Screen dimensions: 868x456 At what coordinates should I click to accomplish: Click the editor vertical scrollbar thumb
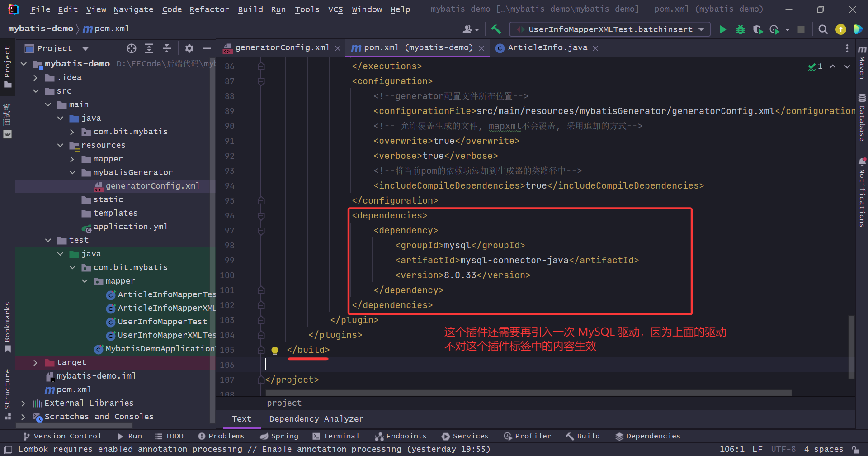(852, 347)
